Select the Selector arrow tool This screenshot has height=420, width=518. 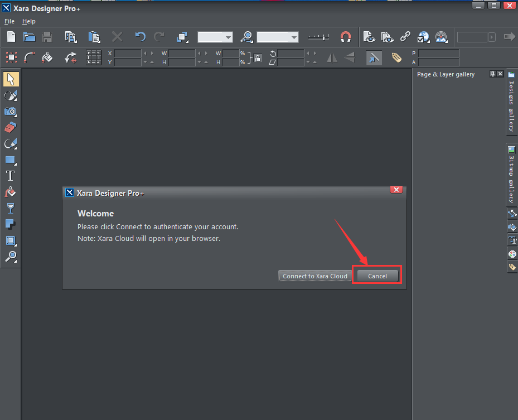[11, 79]
